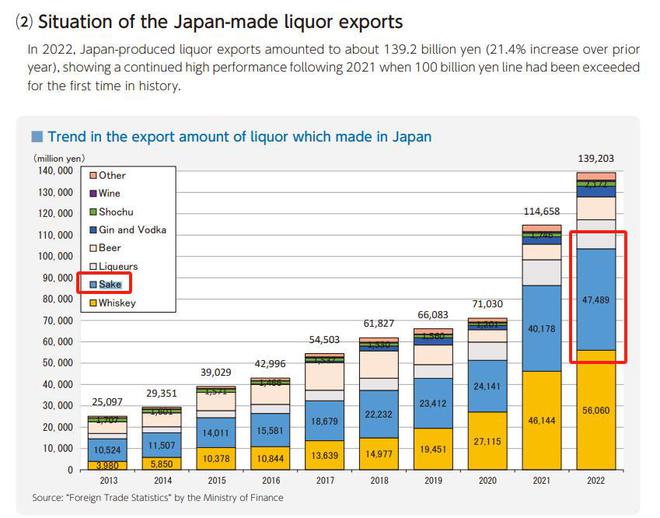Click the Shochu legend color swatch
Screen dimensions: 660x518
(90, 212)
